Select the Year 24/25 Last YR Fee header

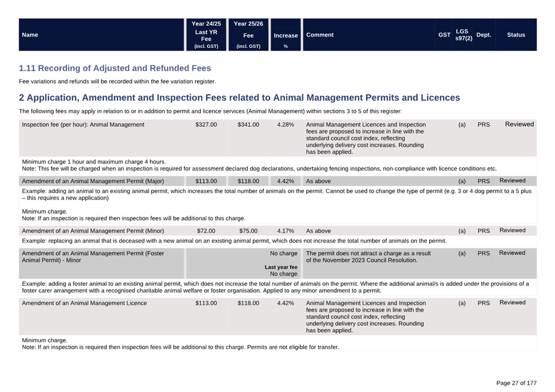point(206,35)
